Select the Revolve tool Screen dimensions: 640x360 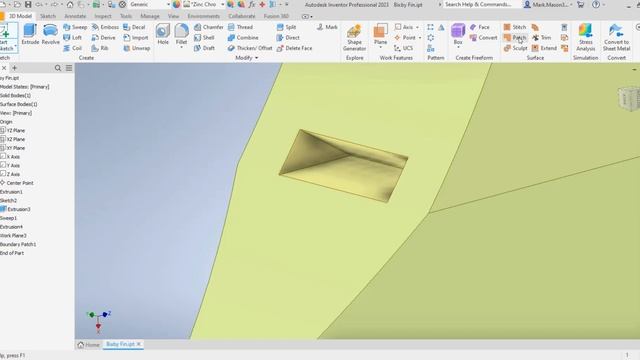(51, 34)
